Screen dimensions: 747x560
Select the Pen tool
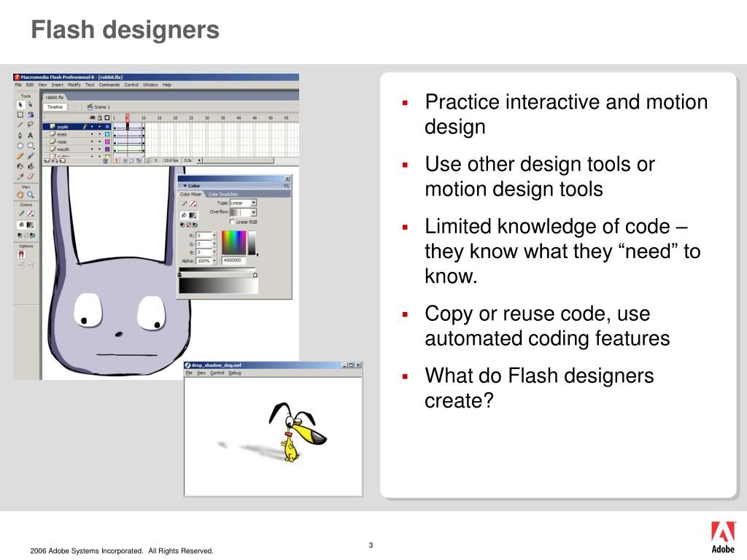point(20,135)
